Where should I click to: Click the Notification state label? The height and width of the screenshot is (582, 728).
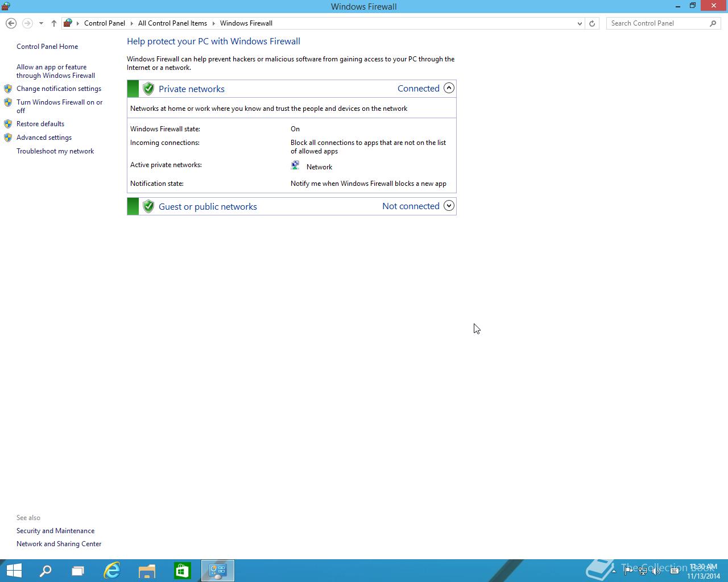157,184
